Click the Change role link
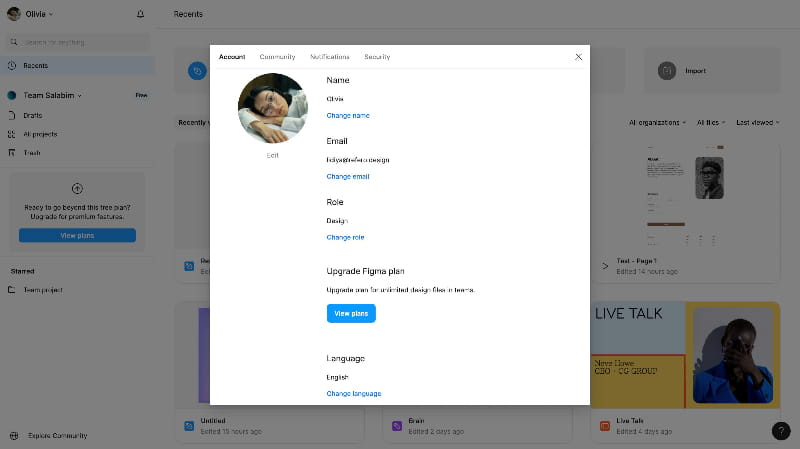This screenshot has height=449, width=800. (345, 237)
